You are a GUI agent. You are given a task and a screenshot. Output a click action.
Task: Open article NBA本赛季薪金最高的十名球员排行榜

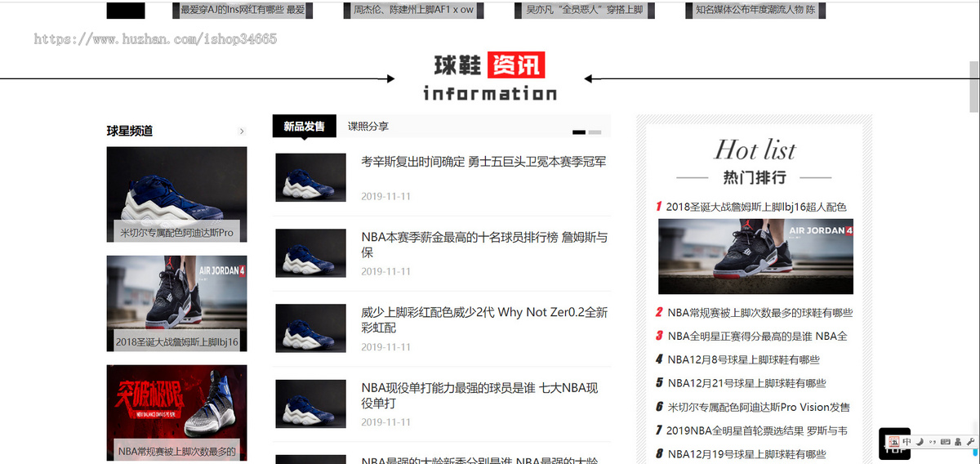[484, 245]
